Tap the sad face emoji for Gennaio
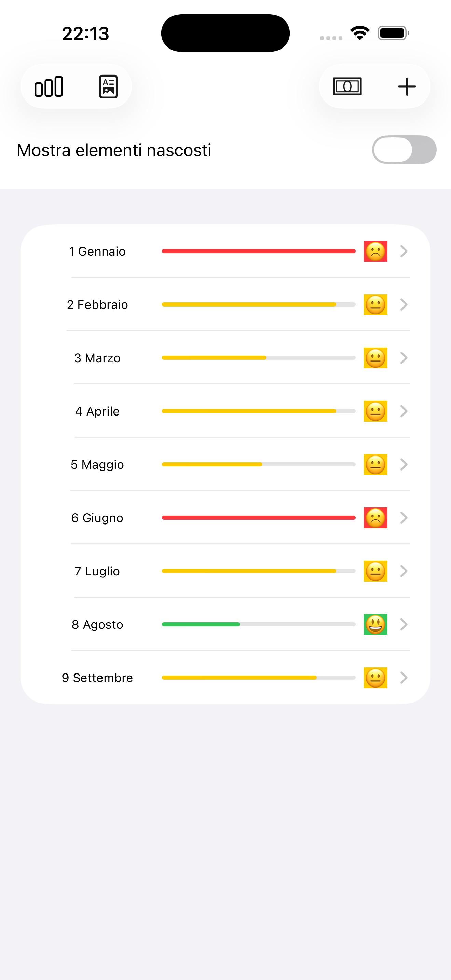Screen dimensions: 451x980 375,251
